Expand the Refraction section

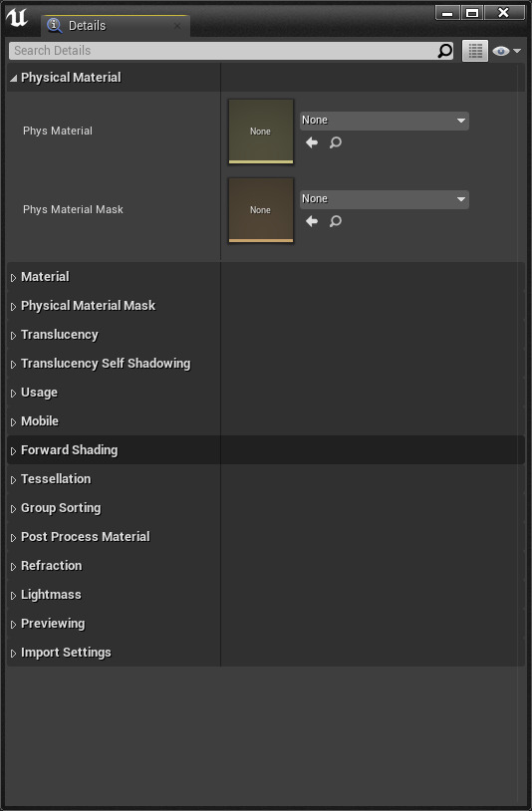13,567
